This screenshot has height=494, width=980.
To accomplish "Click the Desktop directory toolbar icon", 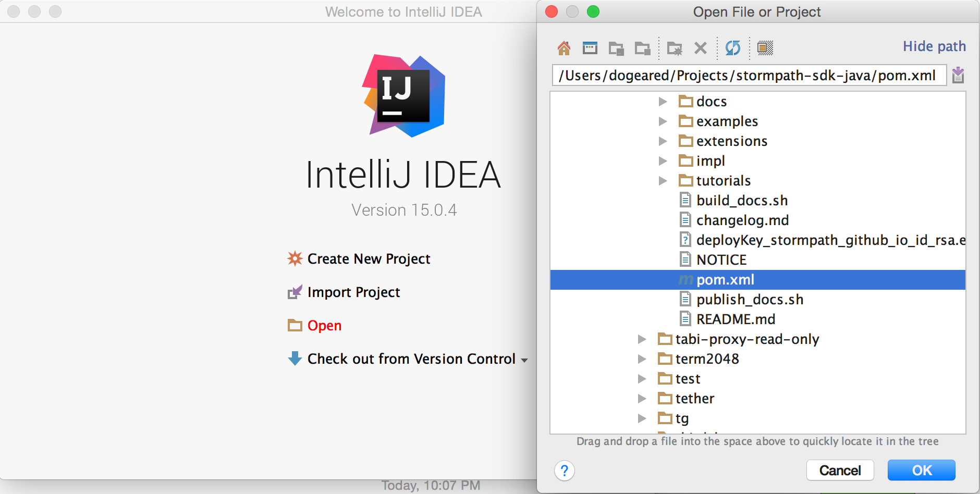I will pyautogui.click(x=590, y=48).
